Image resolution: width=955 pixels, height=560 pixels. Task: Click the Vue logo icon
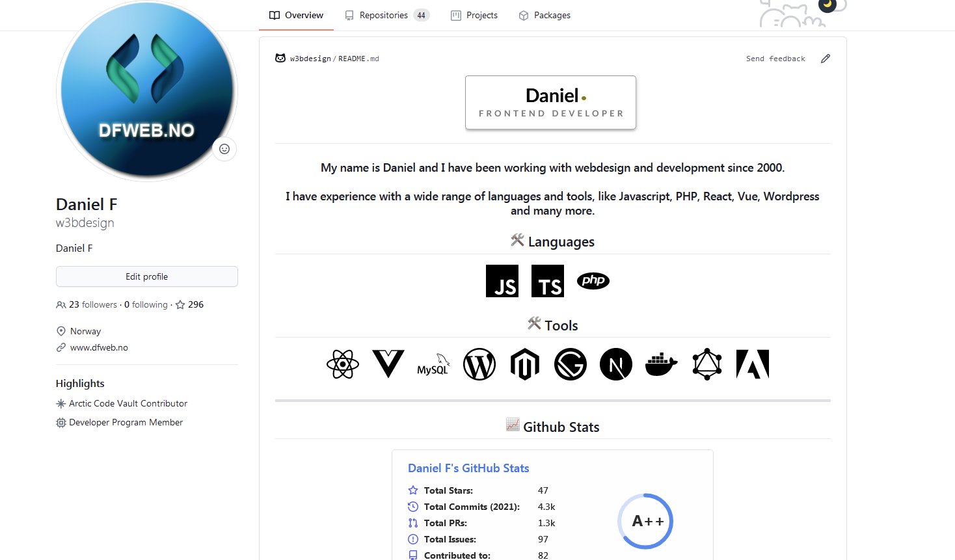pos(388,364)
